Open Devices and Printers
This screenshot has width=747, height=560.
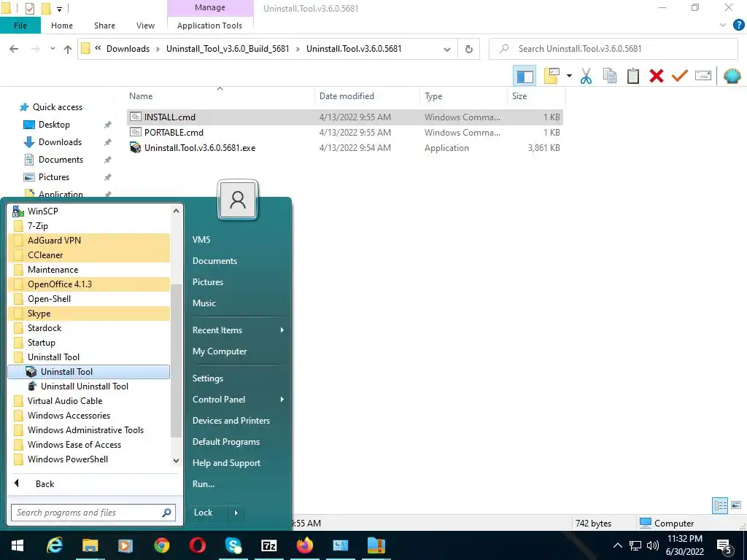(231, 421)
